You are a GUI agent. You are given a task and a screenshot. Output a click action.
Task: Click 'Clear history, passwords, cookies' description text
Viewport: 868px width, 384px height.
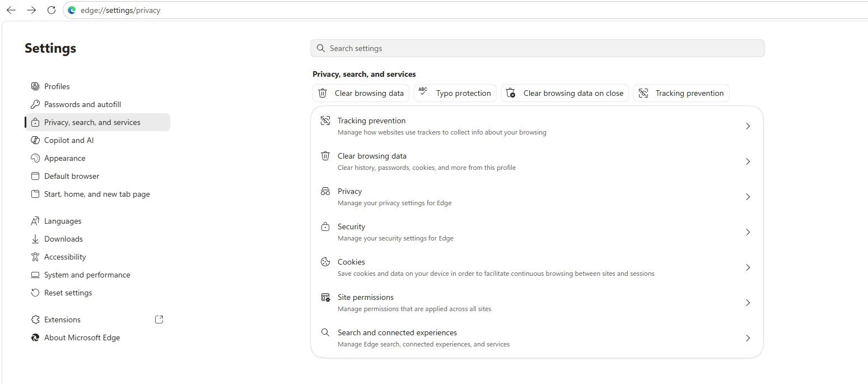pyautogui.click(x=427, y=168)
